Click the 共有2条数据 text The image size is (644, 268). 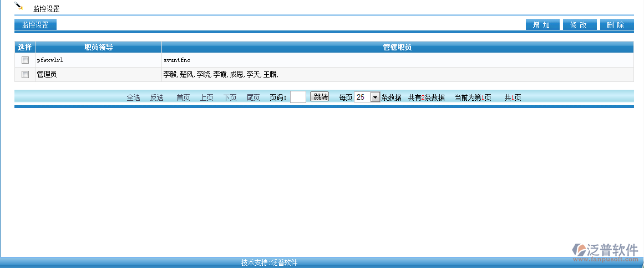pyautogui.click(x=427, y=97)
